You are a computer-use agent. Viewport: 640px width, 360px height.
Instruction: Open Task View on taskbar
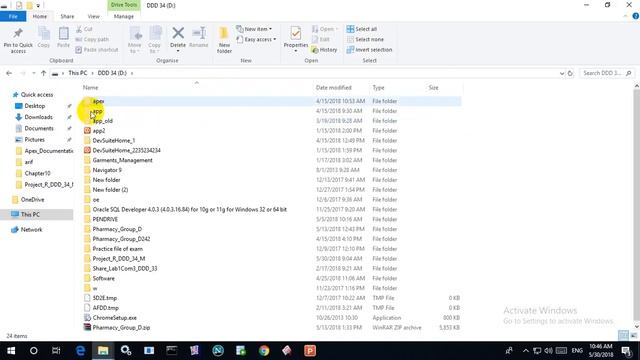coord(56,351)
